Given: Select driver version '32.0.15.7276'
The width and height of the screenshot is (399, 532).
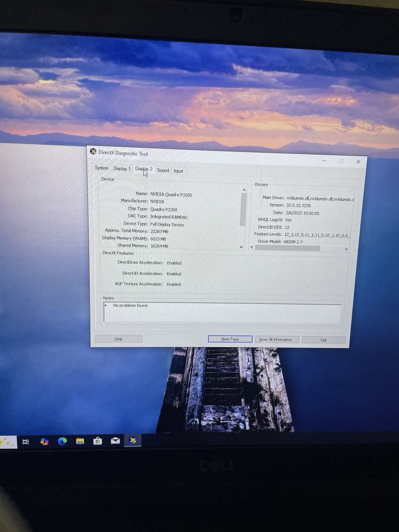Looking at the screenshot, I should (x=298, y=205).
